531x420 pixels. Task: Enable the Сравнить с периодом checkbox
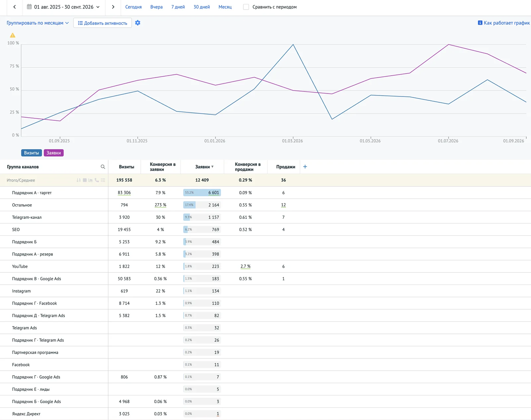246,7
